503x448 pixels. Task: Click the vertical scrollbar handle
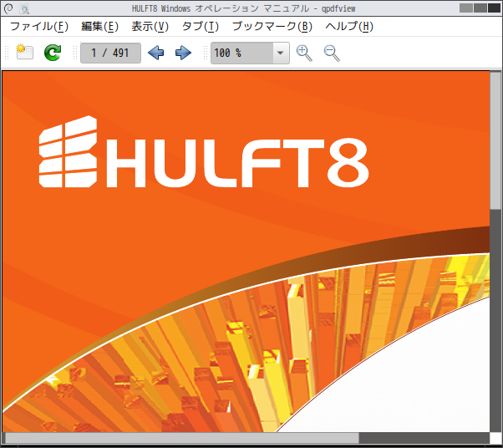[x=495, y=140]
